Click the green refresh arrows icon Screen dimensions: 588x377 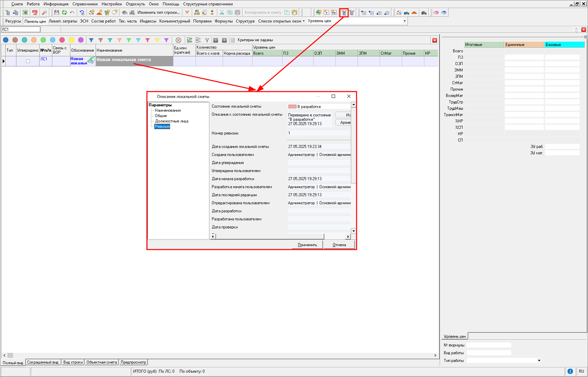click(x=64, y=12)
